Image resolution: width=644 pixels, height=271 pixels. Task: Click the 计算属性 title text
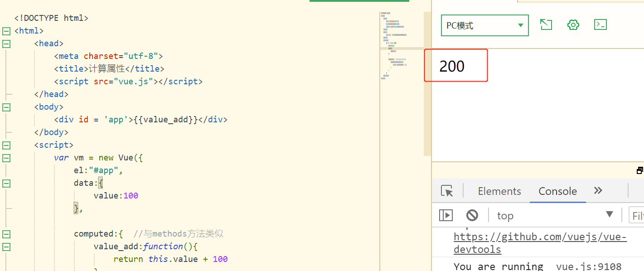107,69
